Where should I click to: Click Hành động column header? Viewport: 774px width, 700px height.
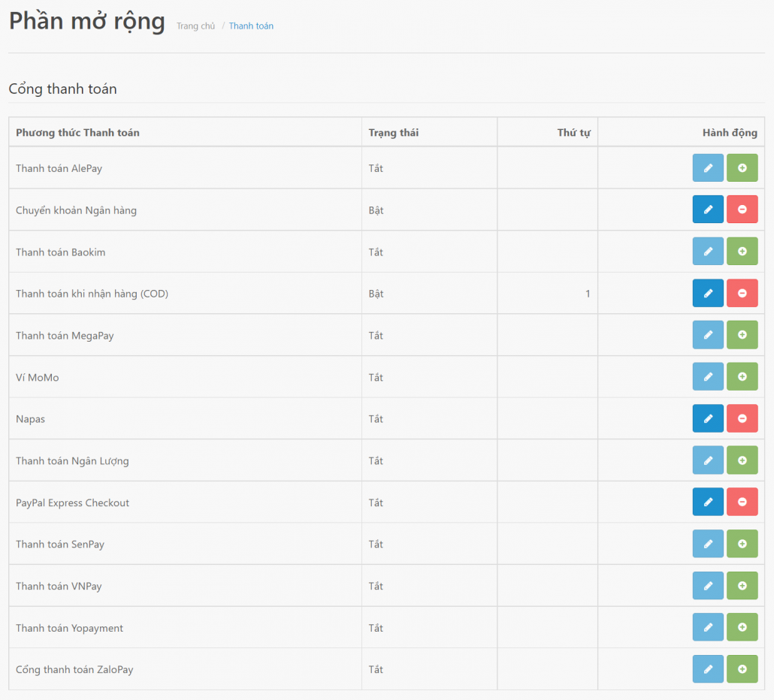[730, 133]
